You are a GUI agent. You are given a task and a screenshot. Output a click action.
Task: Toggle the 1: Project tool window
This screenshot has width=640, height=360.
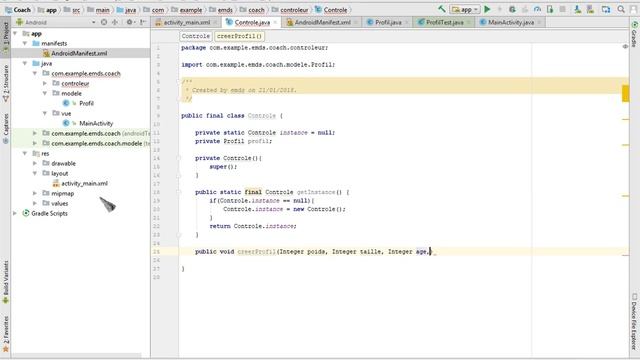[x=5, y=38]
